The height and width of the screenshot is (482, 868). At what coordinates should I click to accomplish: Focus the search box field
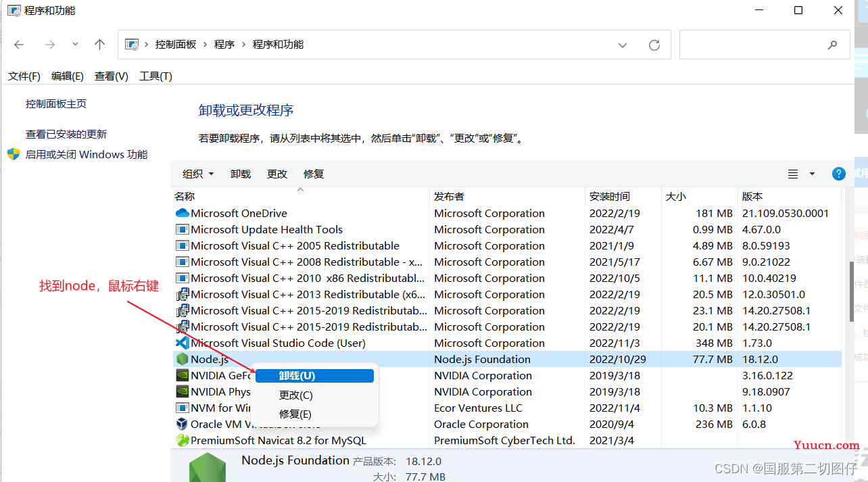[764, 45]
